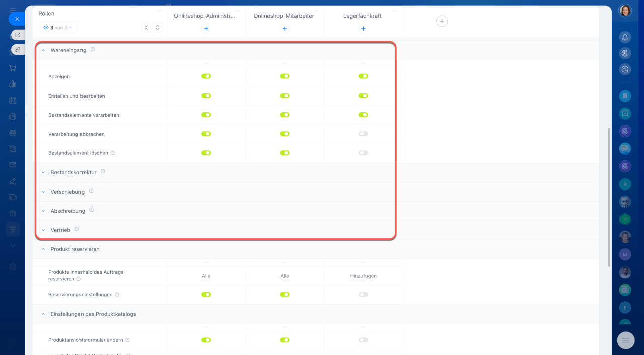
Task: Expand the Bestandskorrektur section
Action: tap(43, 172)
